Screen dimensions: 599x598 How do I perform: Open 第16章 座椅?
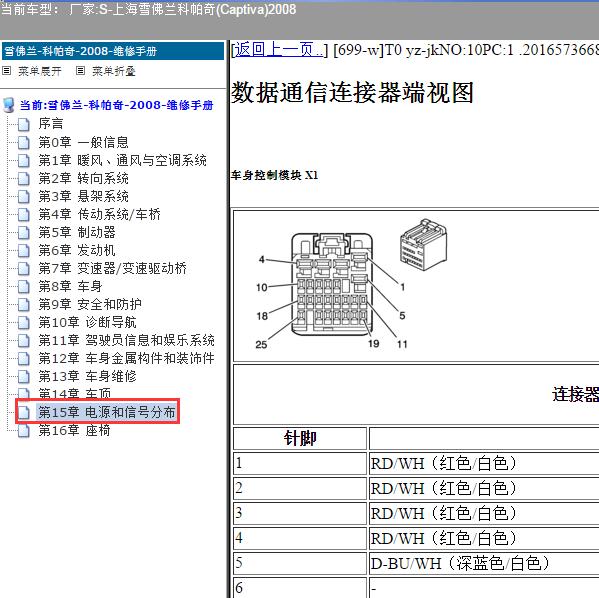(74, 431)
